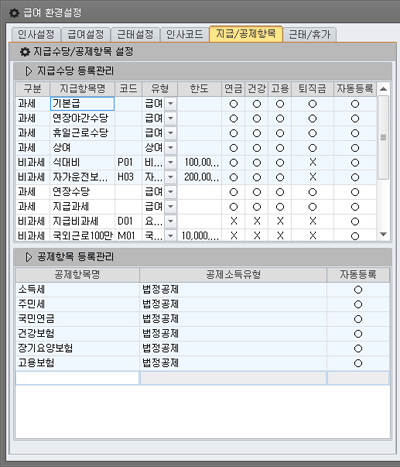Switch to 인사설정 tab
The height and width of the screenshot is (467, 400).
pos(36,34)
